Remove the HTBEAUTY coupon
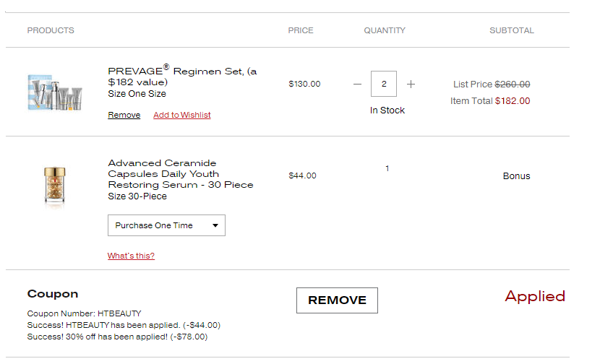Image resolution: width=613 pixels, height=364 pixels. 337,300
